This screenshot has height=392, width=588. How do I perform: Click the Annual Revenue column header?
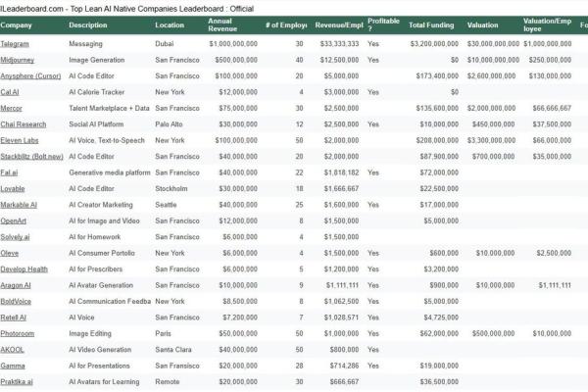coord(222,25)
